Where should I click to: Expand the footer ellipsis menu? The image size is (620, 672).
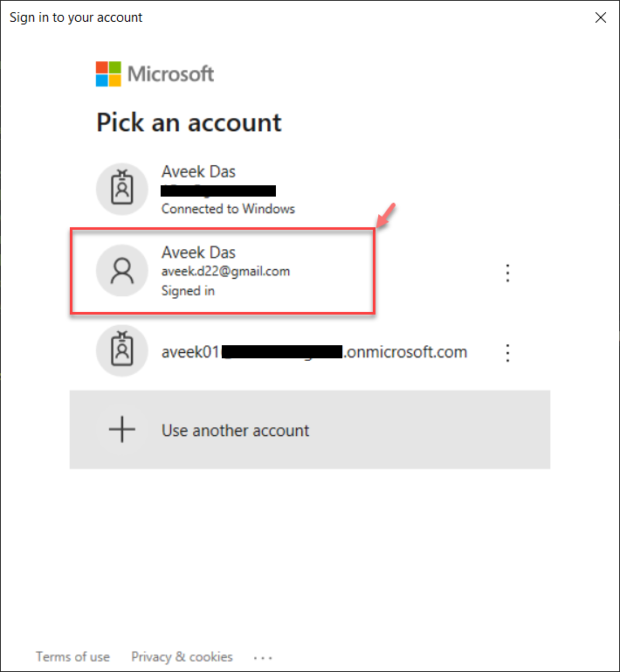263,657
